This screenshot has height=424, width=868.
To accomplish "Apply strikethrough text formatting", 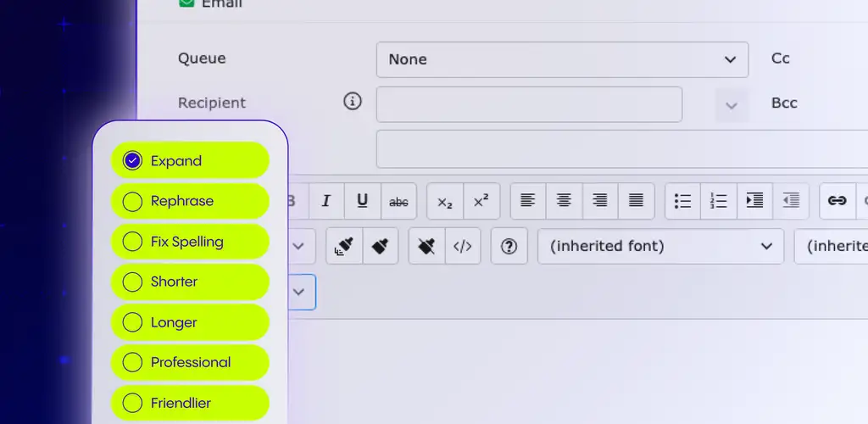I will [x=398, y=201].
